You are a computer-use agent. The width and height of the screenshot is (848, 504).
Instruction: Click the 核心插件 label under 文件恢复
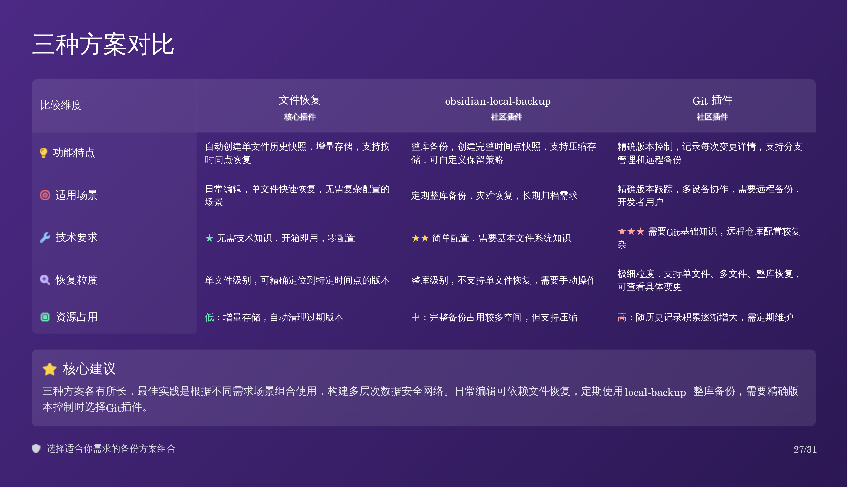(300, 117)
